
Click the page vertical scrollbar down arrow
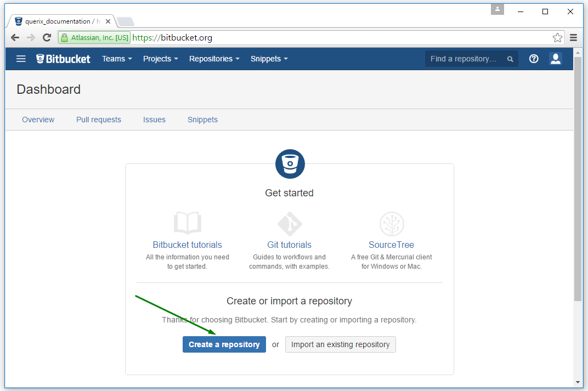[x=578, y=382]
